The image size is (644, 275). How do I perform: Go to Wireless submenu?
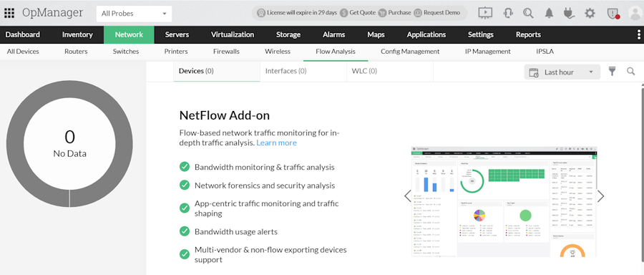pyautogui.click(x=278, y=52)
